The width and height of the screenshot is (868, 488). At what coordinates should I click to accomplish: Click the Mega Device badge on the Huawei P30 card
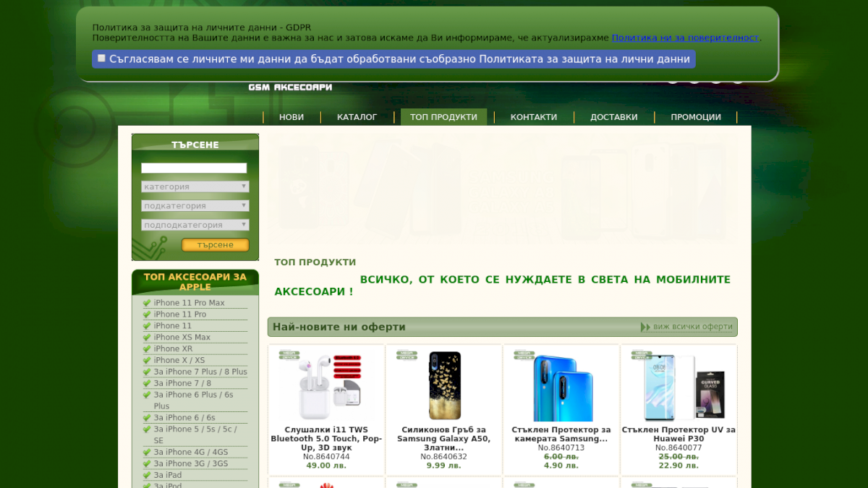click(642, 355)
